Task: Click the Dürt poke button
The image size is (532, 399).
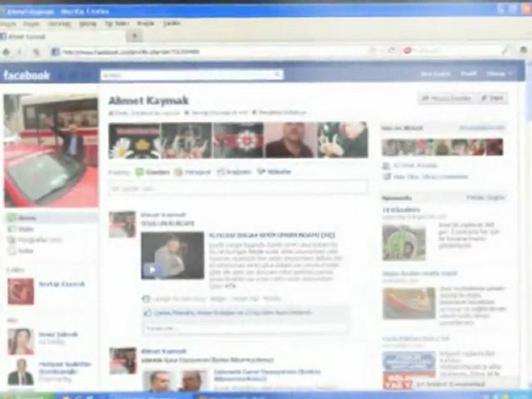Action: (x=493, y=99)
